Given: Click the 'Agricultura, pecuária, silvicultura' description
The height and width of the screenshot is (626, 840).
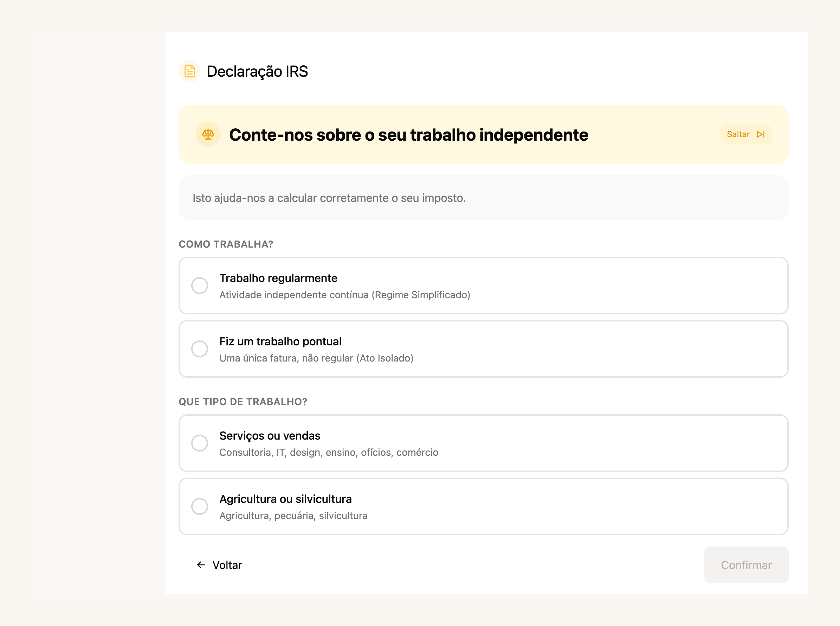Looking at the screenshot, I should [293, 516].
